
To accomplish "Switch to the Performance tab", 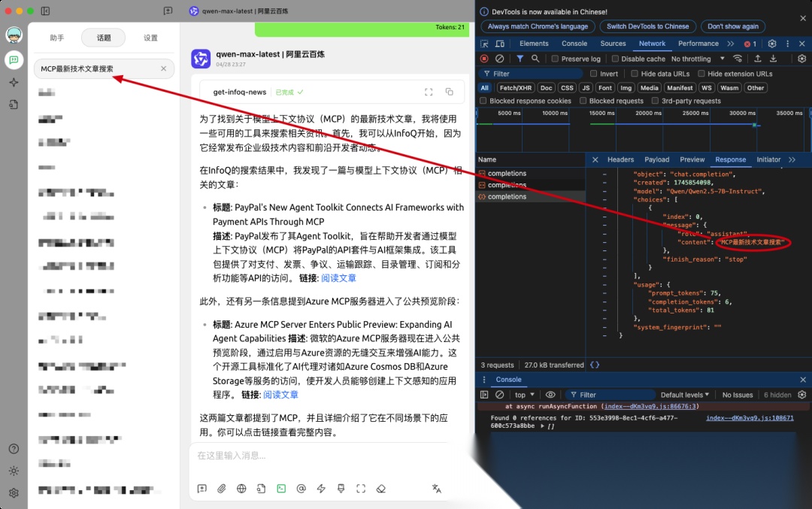I will [x=698, y=44].
